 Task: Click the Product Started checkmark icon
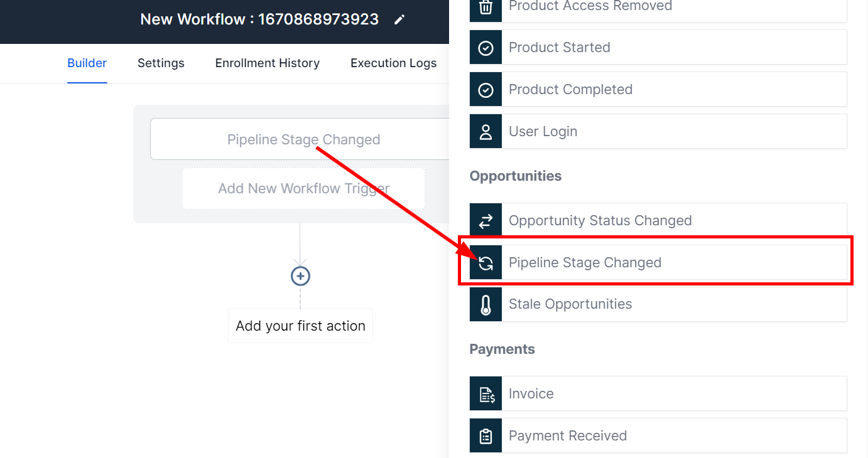(x=486, y=48)
